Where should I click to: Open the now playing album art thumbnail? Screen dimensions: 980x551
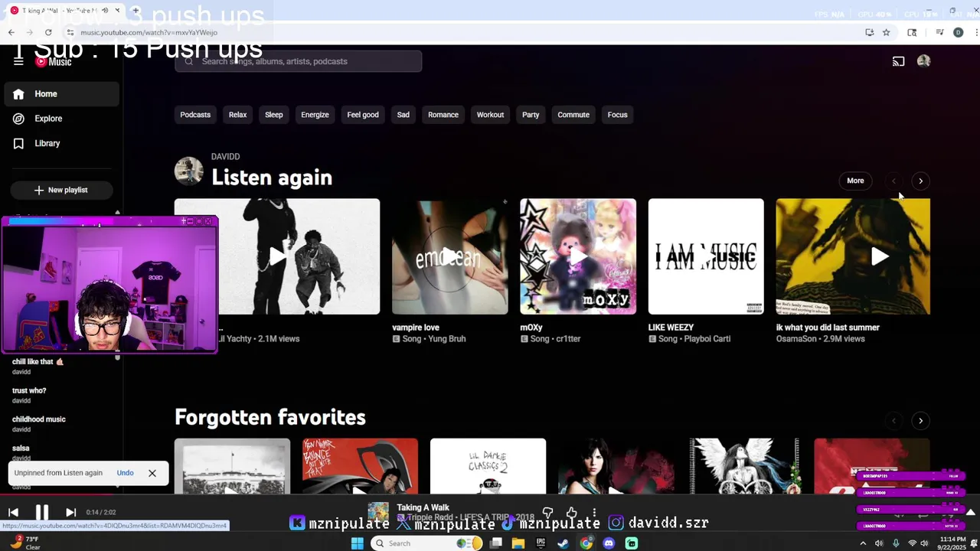pyautogui.click(x=378, y=512)
